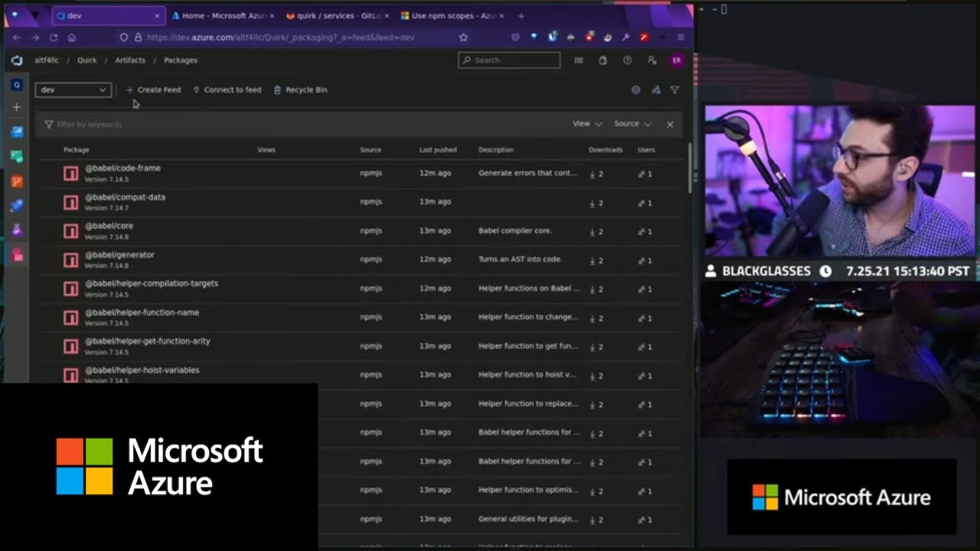Click the Pocket extension icon in toolbar
The height and width of the screenshot is (551, 980).
[515, 37]
